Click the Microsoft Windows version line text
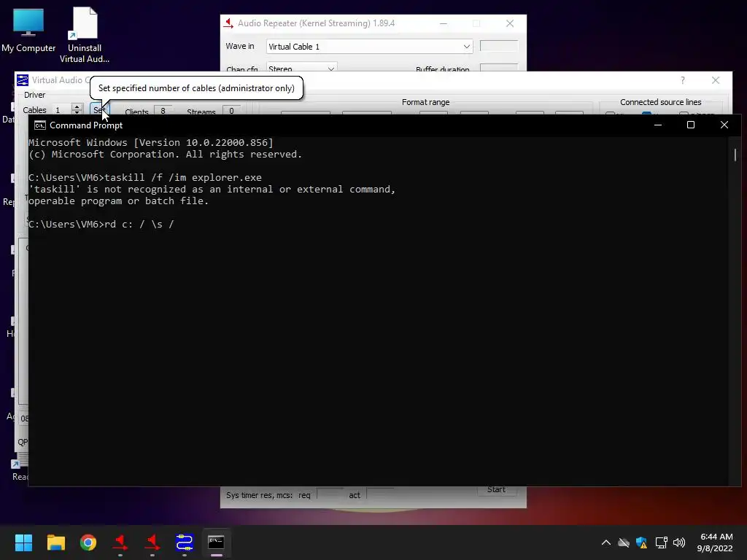Screen dimensions: 747x560 coord(151,142)
